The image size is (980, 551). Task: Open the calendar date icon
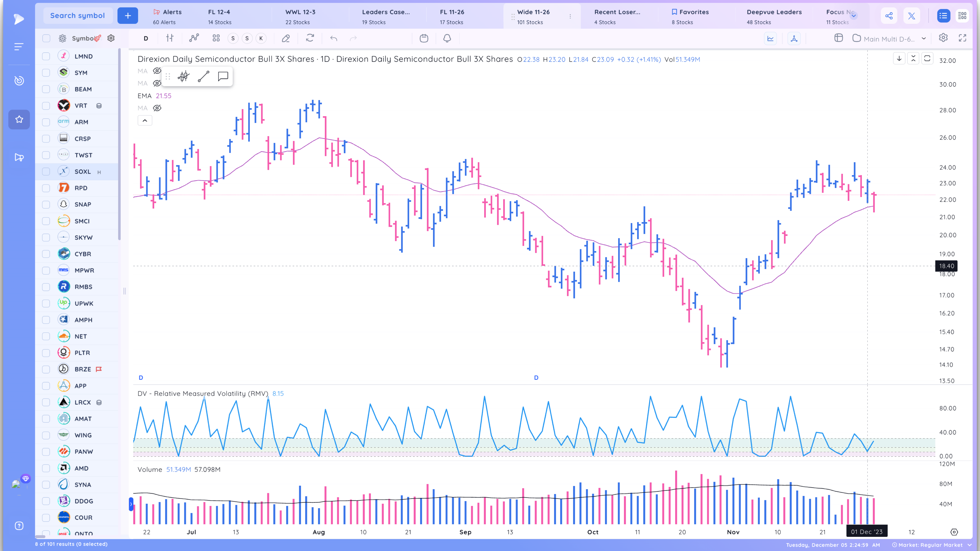(x=424, y=38)
